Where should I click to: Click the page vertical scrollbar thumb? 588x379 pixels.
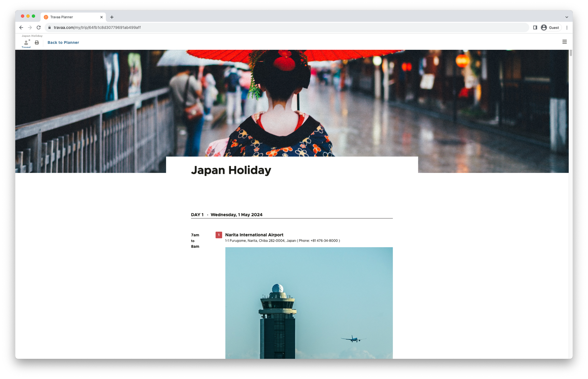(571, 53)
